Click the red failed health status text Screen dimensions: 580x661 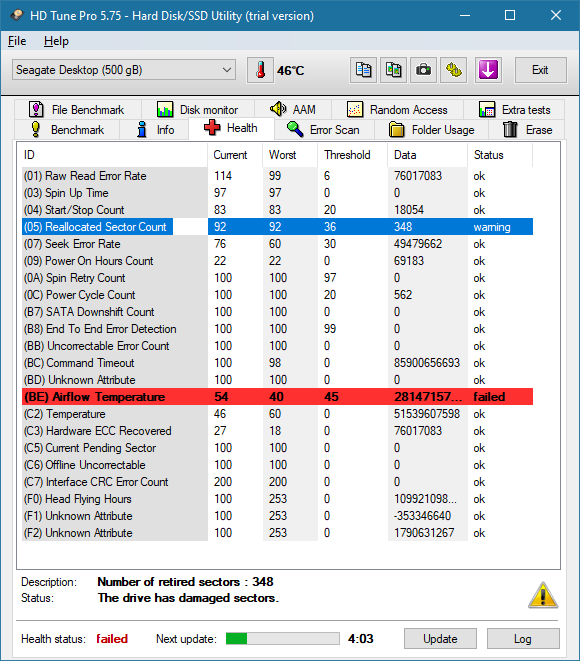(112, 639)
